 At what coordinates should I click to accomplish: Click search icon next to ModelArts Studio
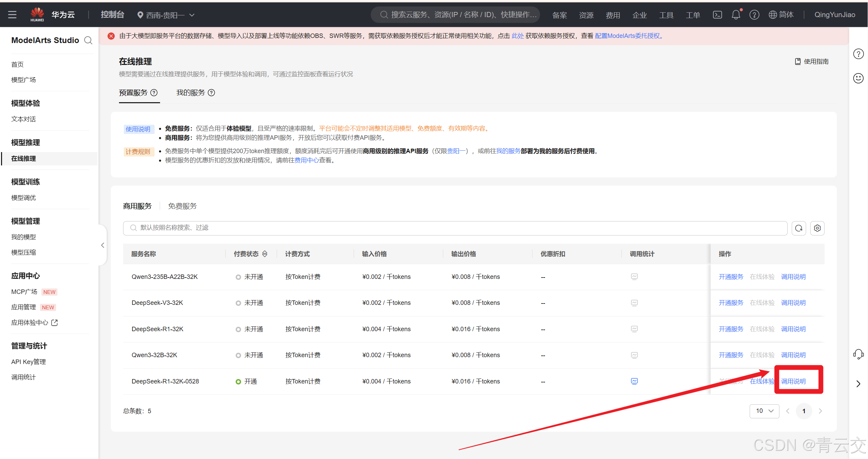[88, 40]
